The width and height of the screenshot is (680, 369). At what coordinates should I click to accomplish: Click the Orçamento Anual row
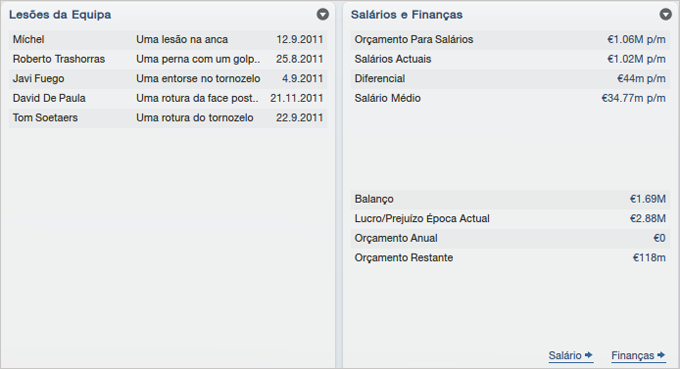coord(510,238)
